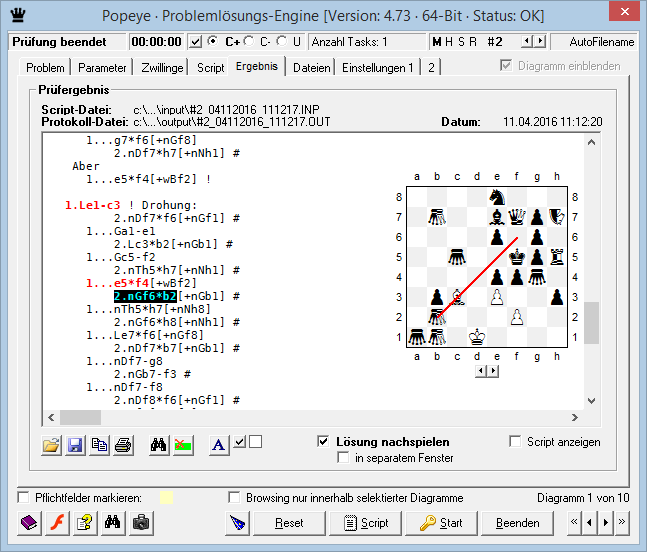647x552 pixels.
Task: Enable in separatem Fenster checkbox
Action: pyautogui.click(x=343, y=458)
